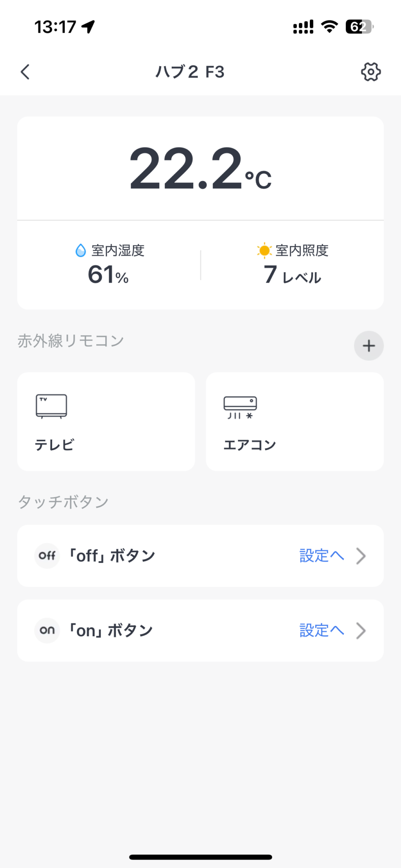
Task: Tap the round 'on' touch button icon
Action: [47, 630]
